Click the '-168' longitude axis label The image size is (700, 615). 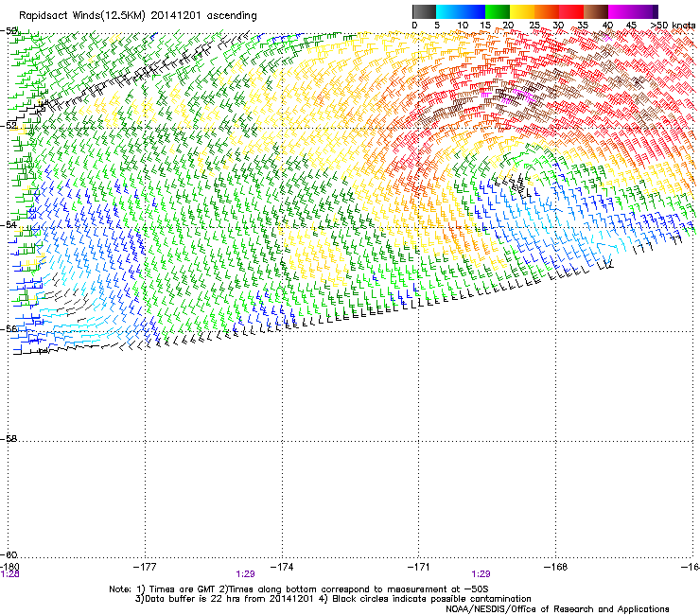point(556,567)
